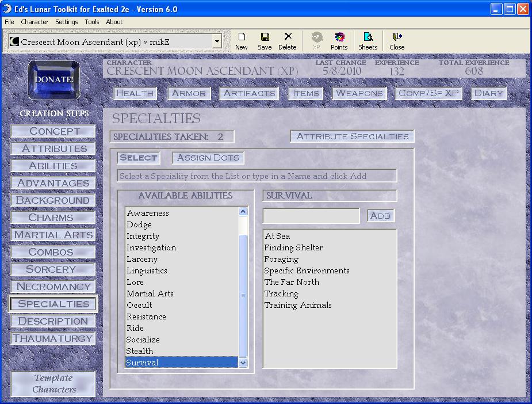Open the character selection dropdown arrow
Image resolution: width=532 pixels, height=404 pixels.
click(x=217, y=42)
